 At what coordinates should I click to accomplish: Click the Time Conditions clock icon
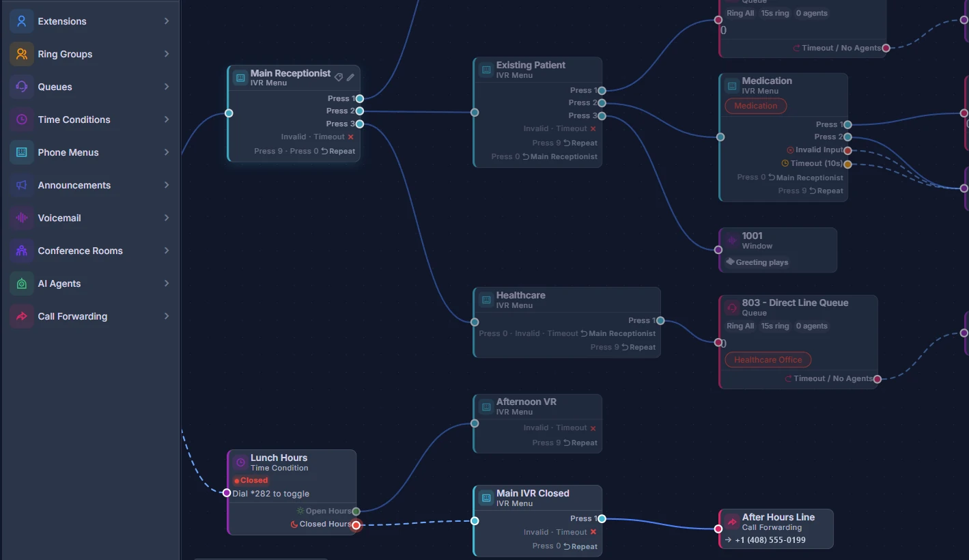click(x=22, y=120)
